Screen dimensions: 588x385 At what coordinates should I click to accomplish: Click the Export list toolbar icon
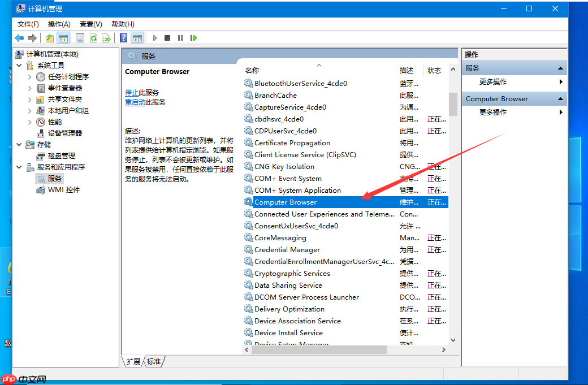tap(107, 38)
